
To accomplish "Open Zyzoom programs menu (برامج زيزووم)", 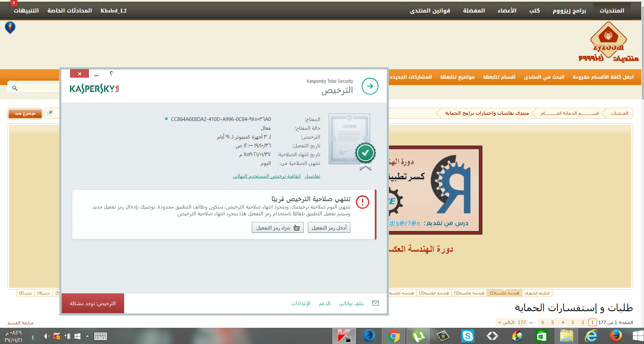I will tap(569, 10).
